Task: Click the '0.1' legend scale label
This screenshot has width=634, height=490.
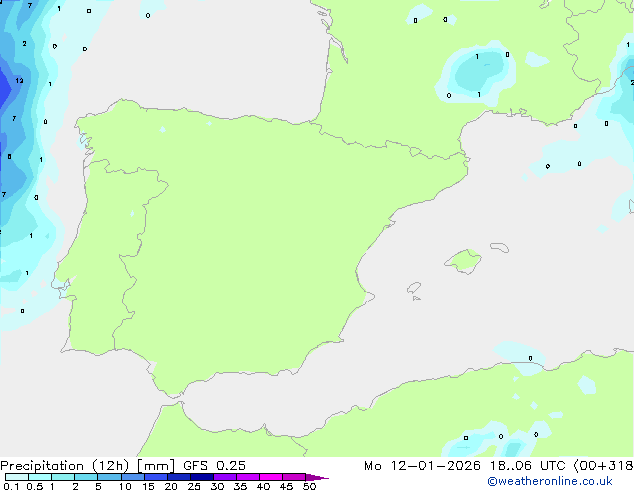Action: [11, 486]
